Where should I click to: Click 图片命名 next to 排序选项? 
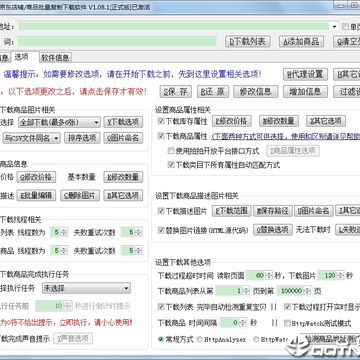[x=123, y=138]
